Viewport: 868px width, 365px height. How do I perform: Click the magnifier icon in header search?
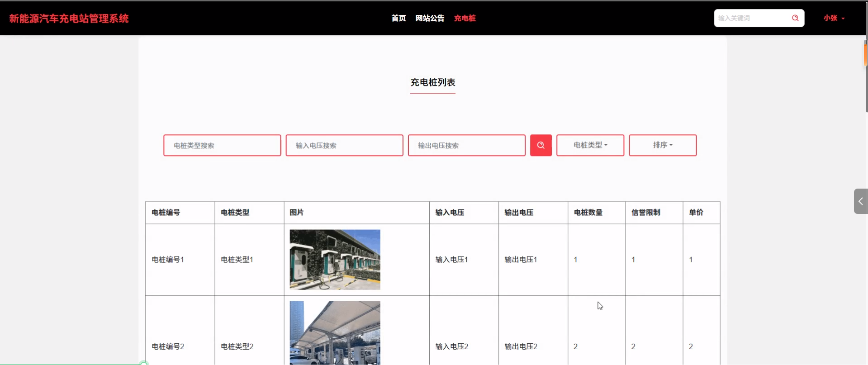tap(795, 18)
